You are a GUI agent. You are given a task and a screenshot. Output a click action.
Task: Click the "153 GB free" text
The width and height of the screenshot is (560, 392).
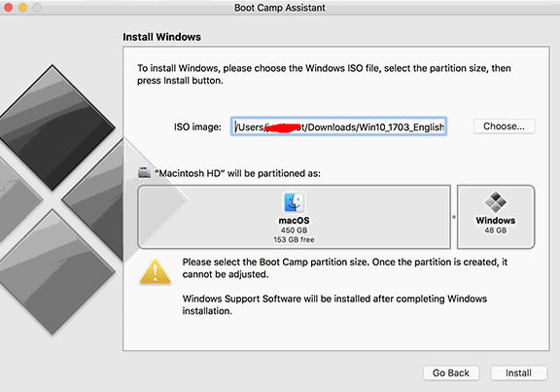(294, 240)
